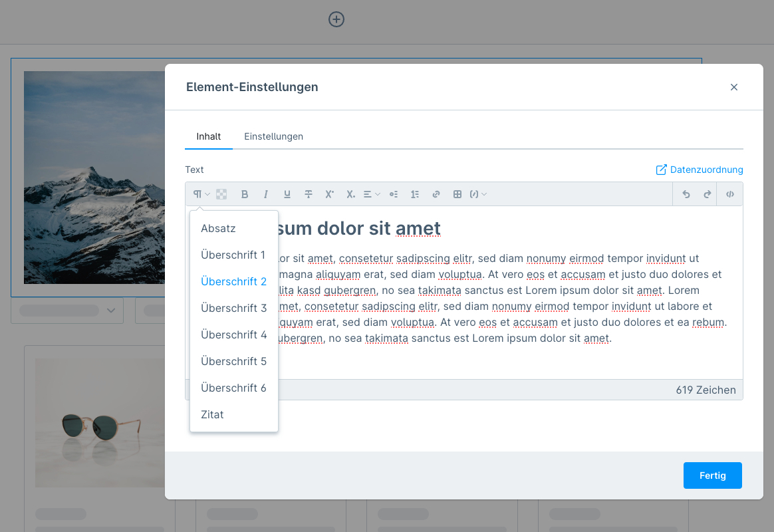
Task: Toggle bold formatting in toolbar
Action: [x=245, y=194]
